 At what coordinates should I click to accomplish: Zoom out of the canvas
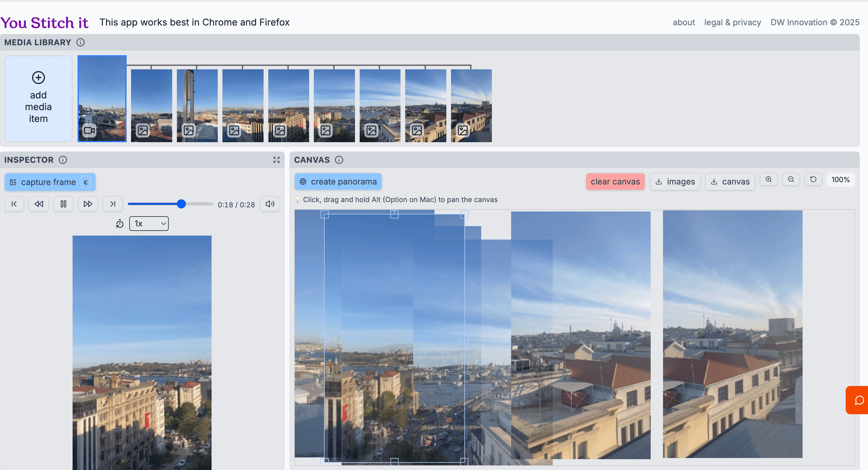click(x=791, y=179)
